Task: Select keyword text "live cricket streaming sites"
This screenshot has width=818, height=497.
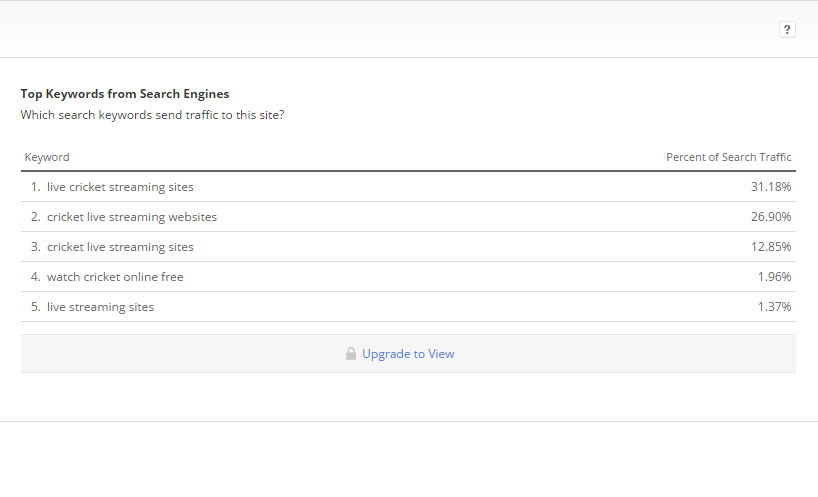Action: click(x=120, y=187)
